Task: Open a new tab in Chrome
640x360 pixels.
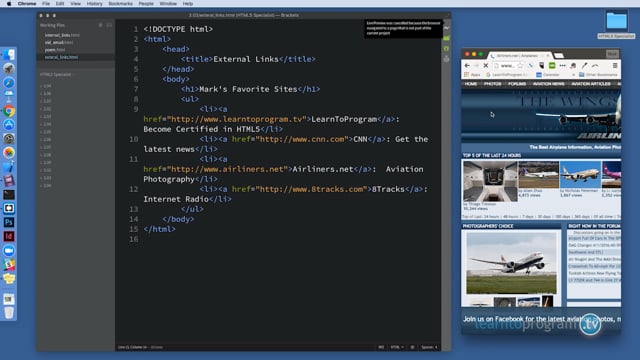Action: coord(559,56)
